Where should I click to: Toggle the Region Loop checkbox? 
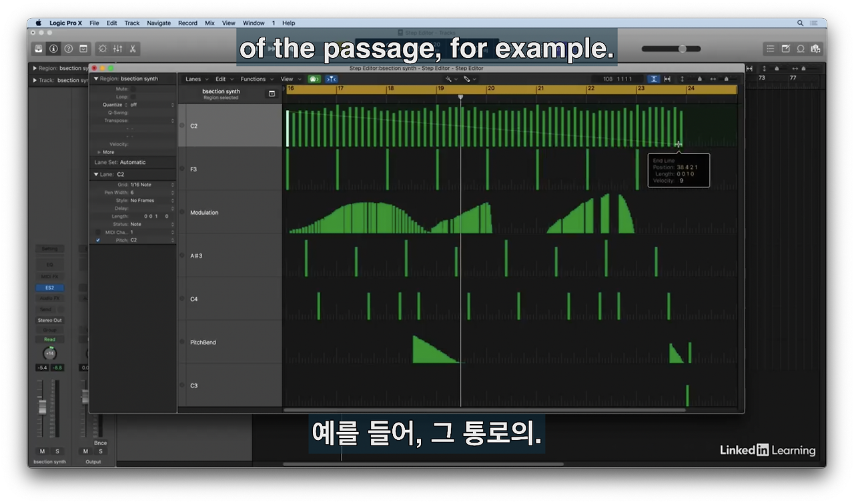pyautogui.click(x=133, y=97)
